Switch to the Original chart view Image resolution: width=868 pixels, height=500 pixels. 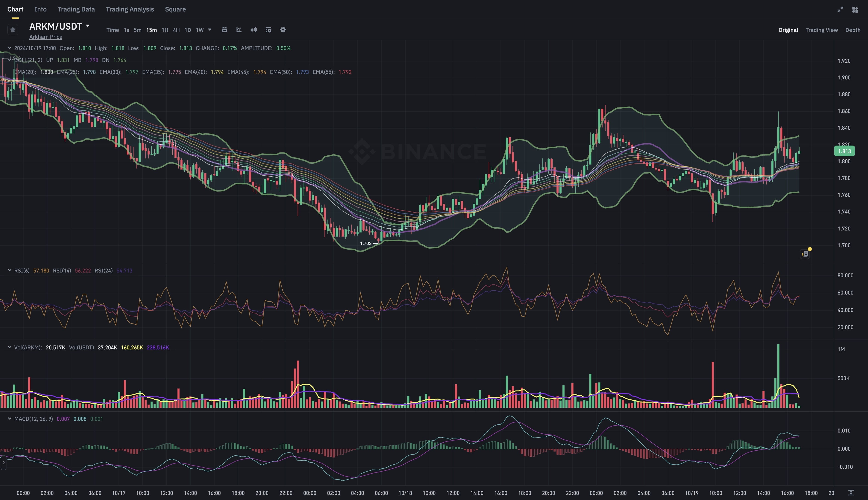(x=788, y=30)
